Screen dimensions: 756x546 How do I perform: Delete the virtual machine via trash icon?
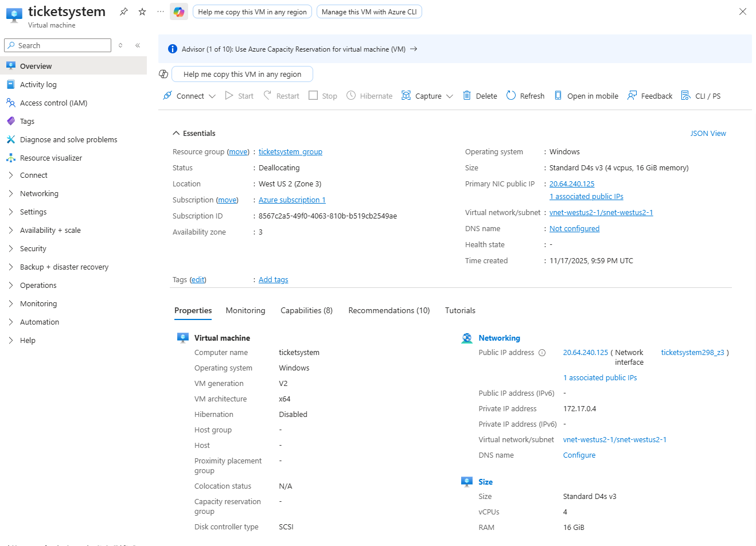(x=467, y=96)
